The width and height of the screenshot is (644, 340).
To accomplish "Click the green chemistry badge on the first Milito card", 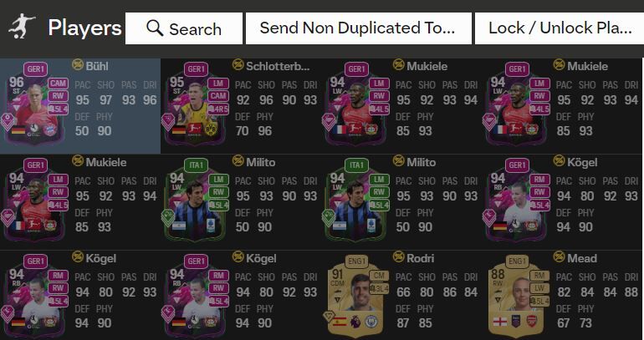I will [167, 217].
